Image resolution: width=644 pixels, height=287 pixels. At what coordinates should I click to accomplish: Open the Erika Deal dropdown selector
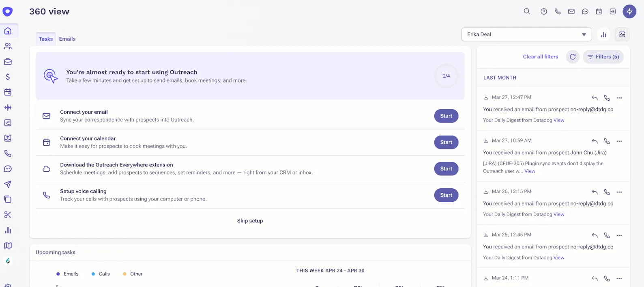(x=526, y=34)
